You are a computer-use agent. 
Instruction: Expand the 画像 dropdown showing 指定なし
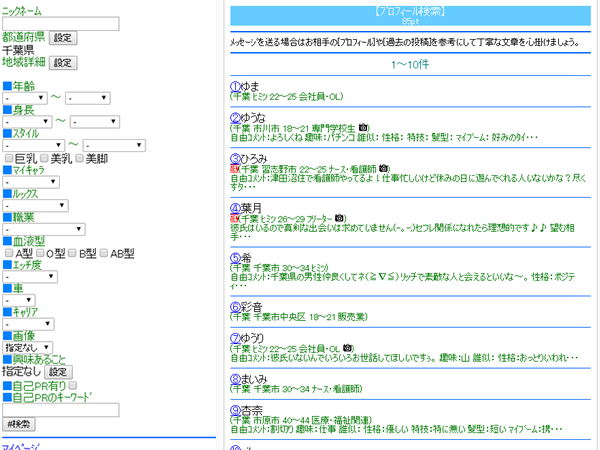point(27,347)
